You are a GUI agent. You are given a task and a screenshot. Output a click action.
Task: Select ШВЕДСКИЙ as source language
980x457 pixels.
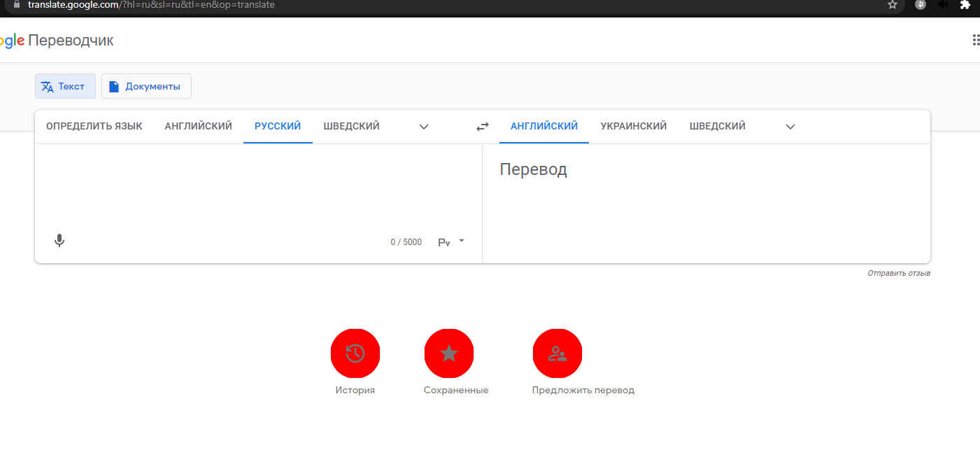coord(352,127)
